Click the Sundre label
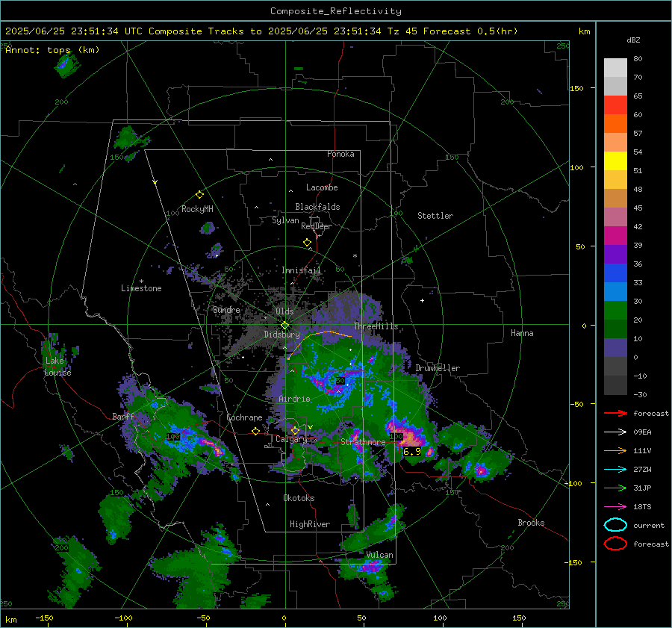 click(227, 309)
